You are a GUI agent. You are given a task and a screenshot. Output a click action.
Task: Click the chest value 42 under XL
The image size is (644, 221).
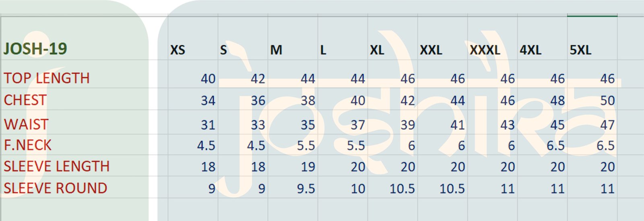pyautogui.click(x=407, y=100)
